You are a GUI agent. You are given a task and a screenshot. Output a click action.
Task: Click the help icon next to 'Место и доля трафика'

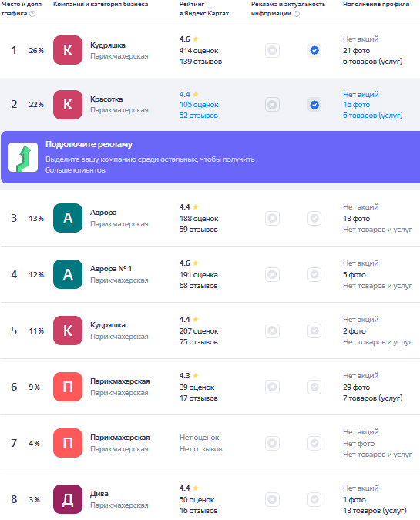(x=32, y=14)
